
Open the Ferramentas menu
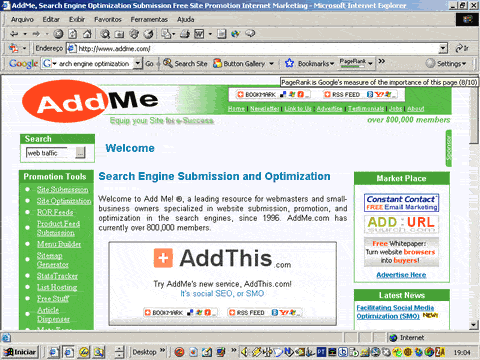tap(149, 20)
